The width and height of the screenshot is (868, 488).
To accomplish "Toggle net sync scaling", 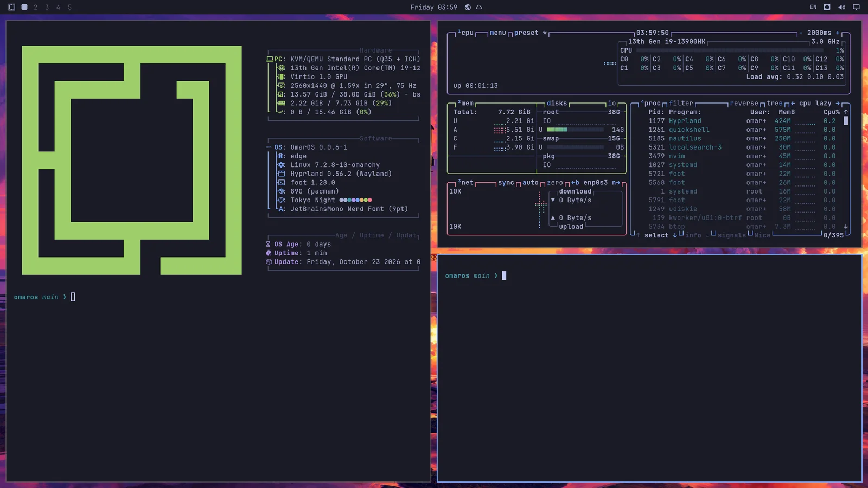I will pos(506,183).
